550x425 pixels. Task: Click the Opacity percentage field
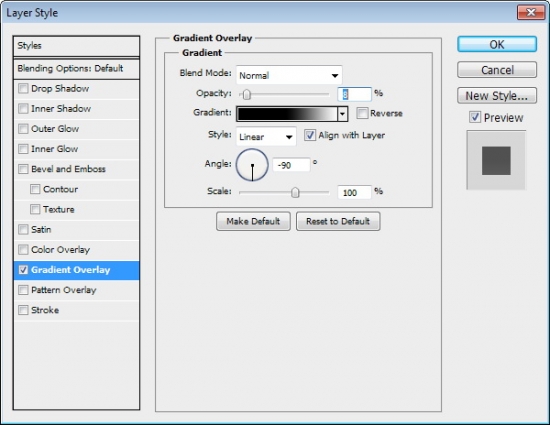[354, 94]
